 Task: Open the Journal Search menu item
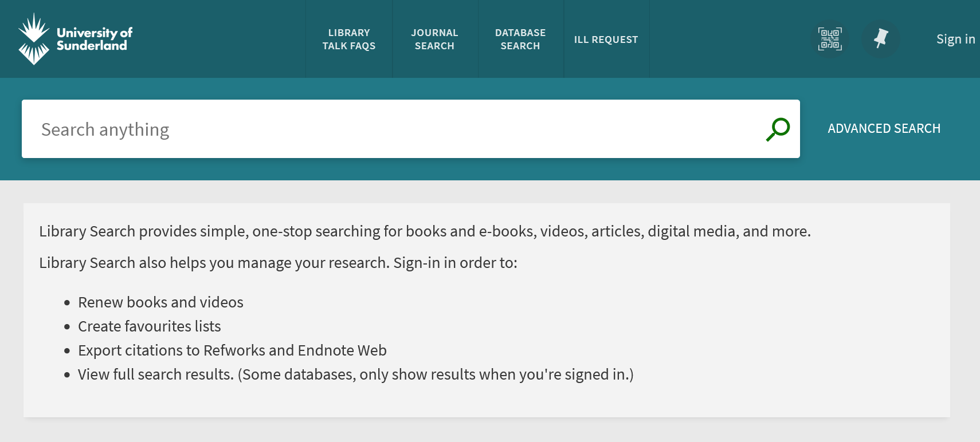point(434,39)
